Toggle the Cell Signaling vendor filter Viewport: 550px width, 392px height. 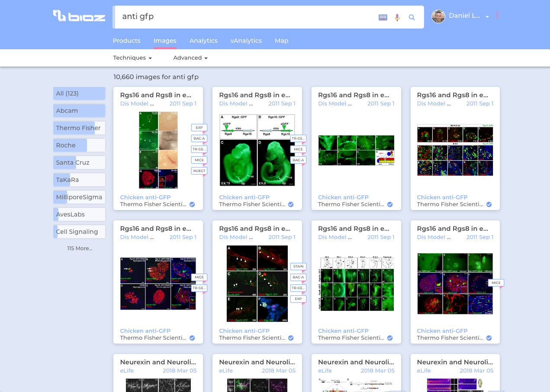[x=79, y=232]
